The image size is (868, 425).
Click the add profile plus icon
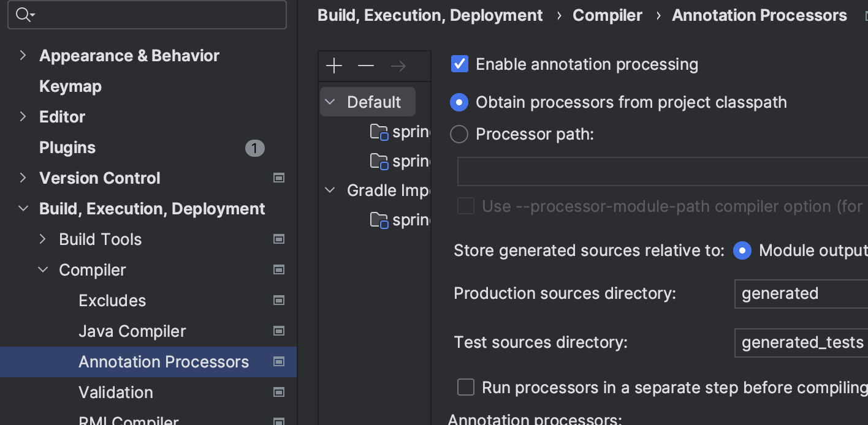click(x=334, y=66)
